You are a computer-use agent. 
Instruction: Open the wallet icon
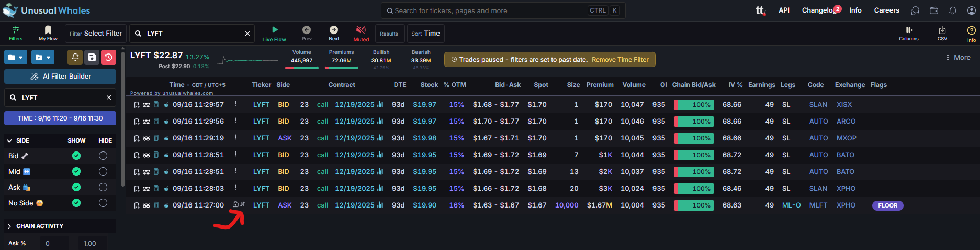[934, 10]
